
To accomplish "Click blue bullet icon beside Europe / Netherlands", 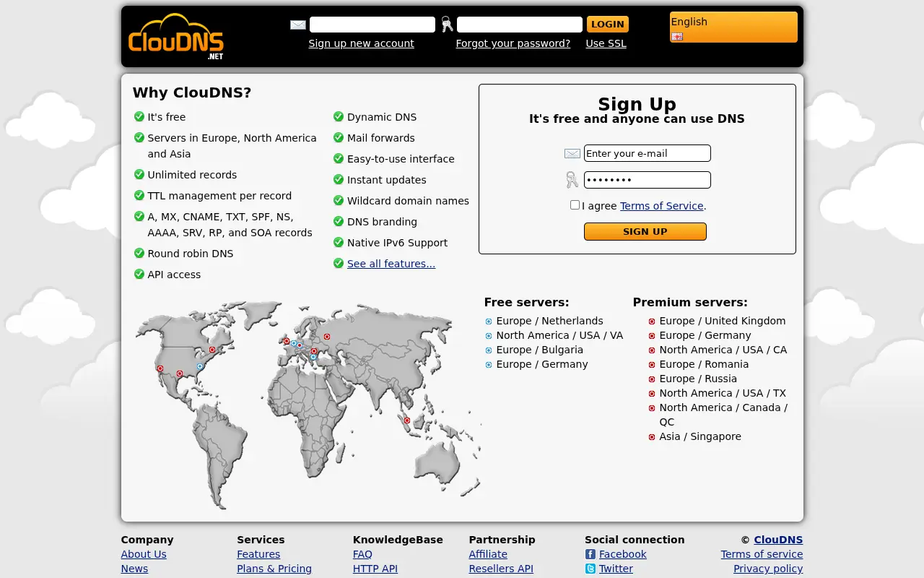I will [489, 322].
